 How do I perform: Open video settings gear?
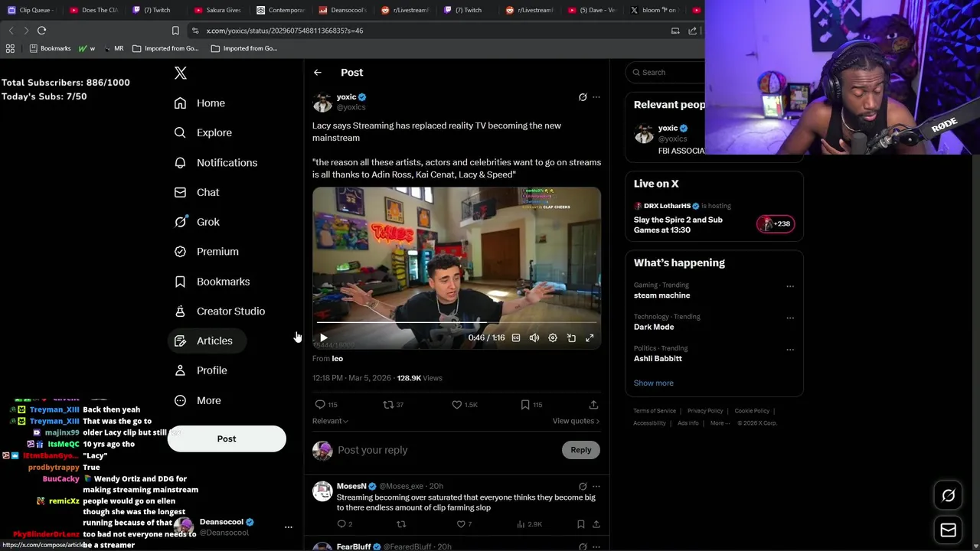point(553,337)
